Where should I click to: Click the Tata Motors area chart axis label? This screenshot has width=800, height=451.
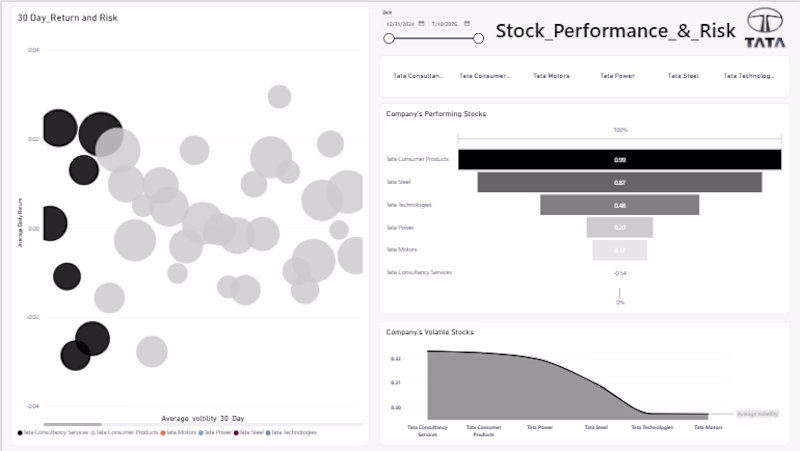708,428
